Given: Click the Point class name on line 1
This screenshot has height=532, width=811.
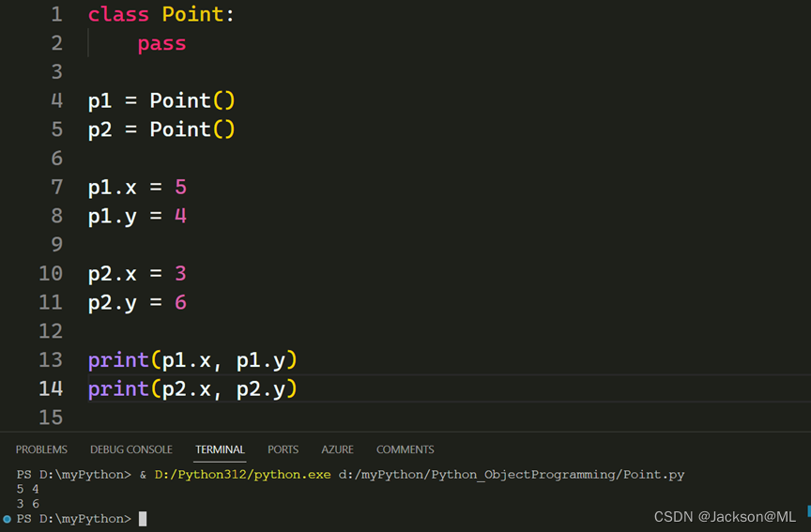Looking at the screenshot, I should 192,14.
